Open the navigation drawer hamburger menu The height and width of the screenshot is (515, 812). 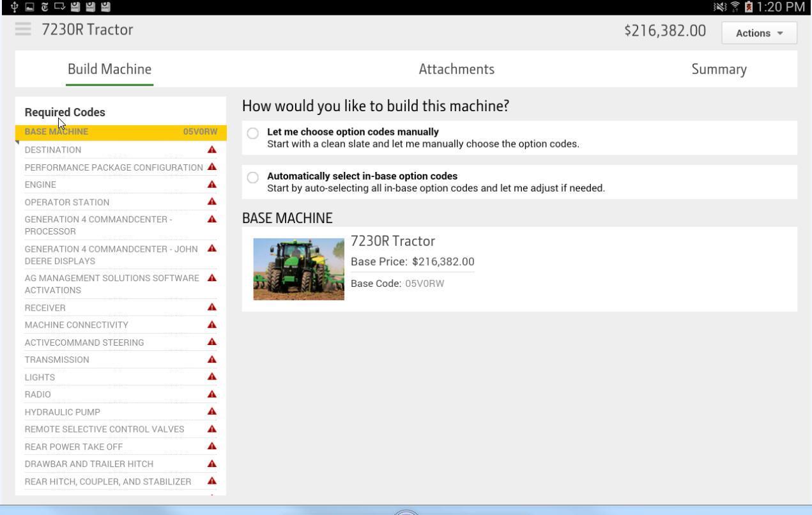coord(22,29)
